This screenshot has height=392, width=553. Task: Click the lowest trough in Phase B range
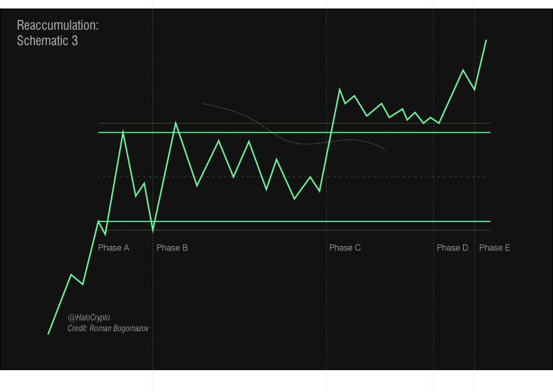[x=294, y=199]
